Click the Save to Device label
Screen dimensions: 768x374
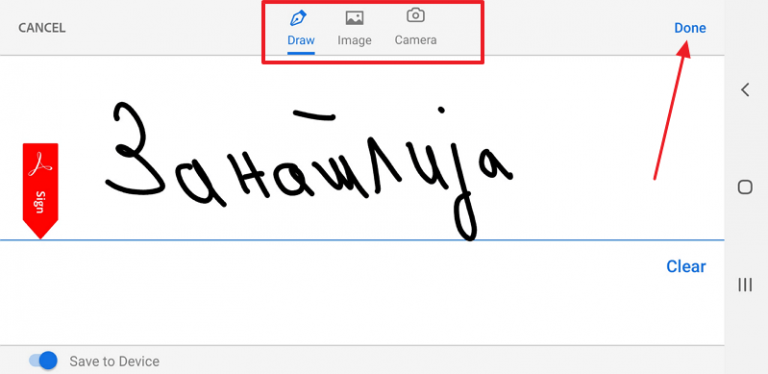click(x=114, y=362)
